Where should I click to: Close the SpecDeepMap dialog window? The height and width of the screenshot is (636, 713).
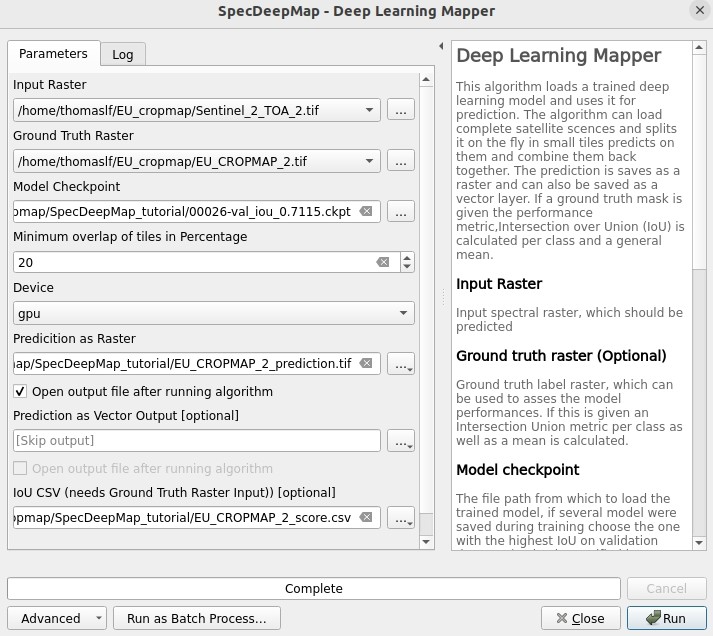(699, 10)
